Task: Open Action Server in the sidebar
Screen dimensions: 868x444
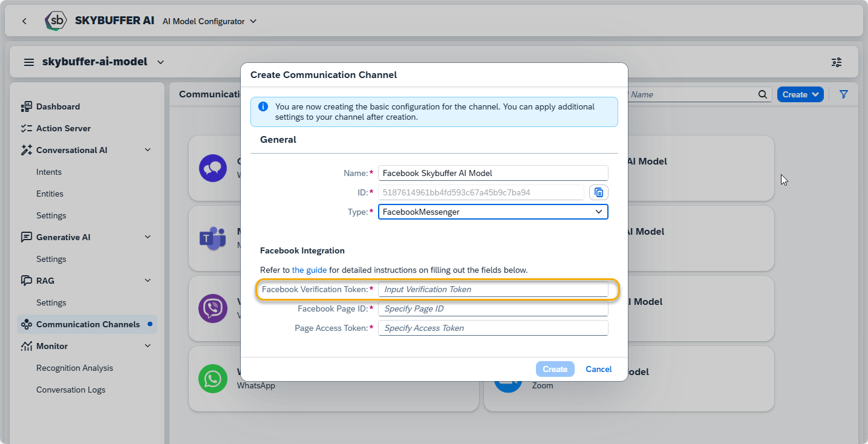Action: coord(64,128)
